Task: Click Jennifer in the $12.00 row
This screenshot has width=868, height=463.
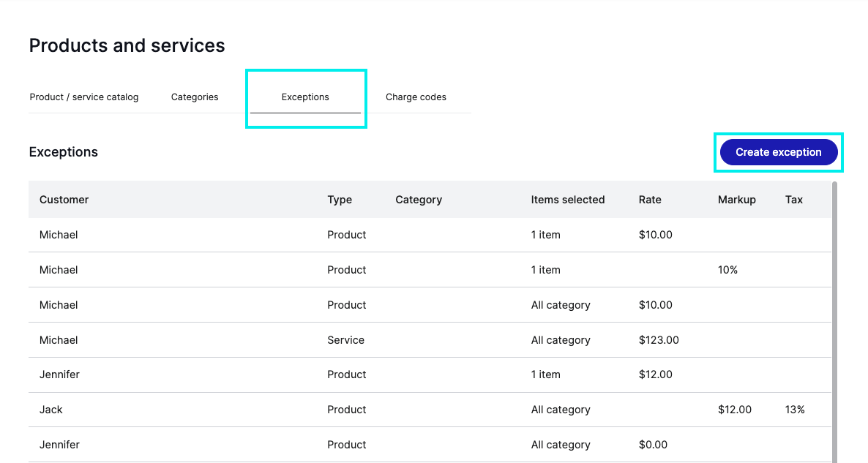Action: pos(59,374)
